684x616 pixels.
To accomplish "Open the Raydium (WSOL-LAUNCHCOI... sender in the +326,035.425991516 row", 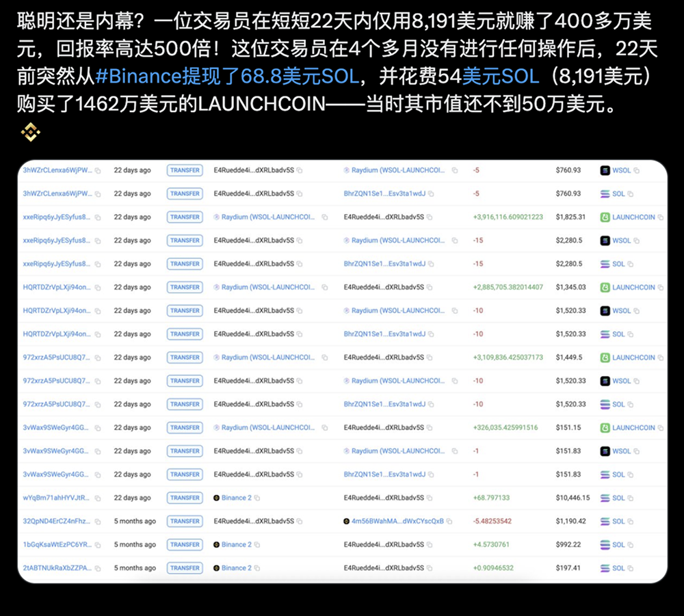I will pos(268,428).
